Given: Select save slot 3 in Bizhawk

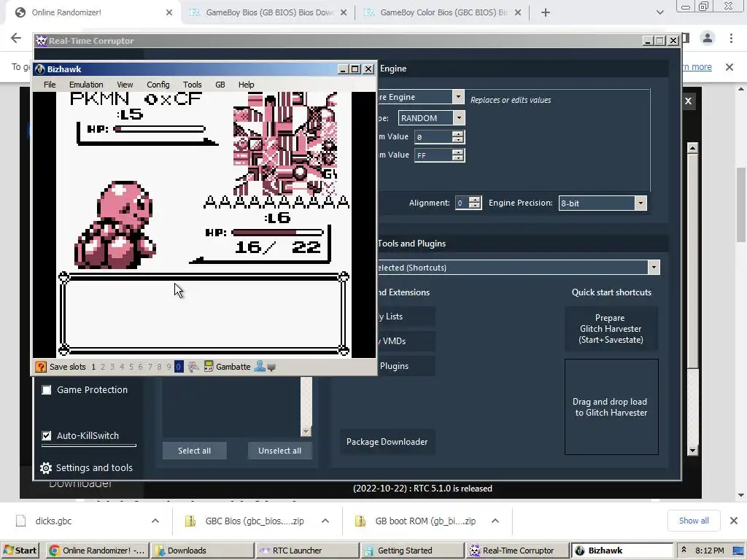Looking at the screenshot, I should point(112,367).
